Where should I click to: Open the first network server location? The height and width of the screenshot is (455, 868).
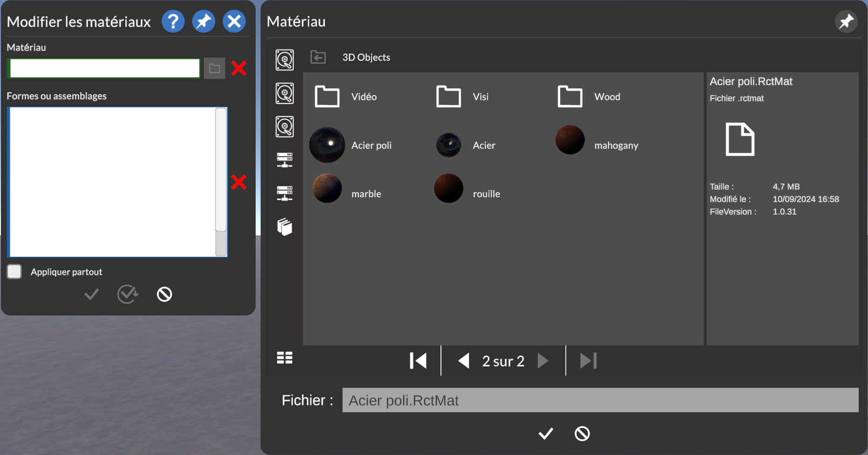coord(285,160)
